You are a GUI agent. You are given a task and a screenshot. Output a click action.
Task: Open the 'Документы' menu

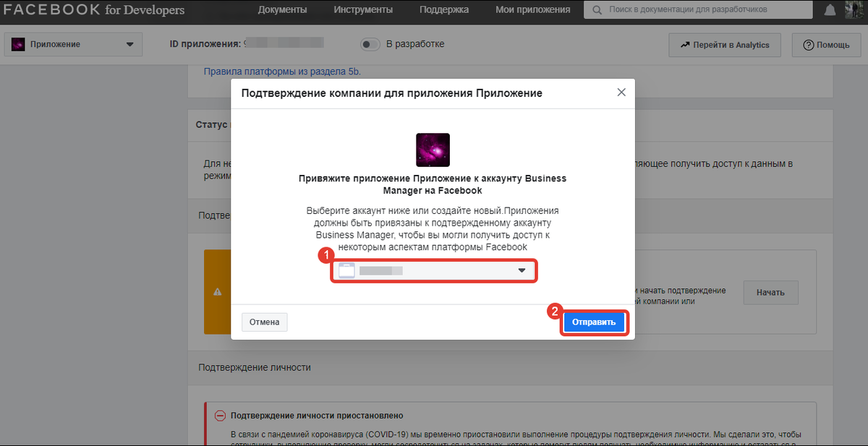coord(282,10)
